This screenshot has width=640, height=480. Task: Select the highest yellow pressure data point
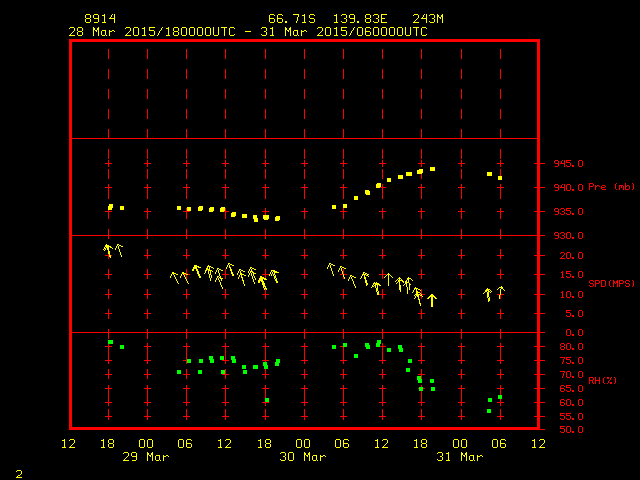(433, 169)
